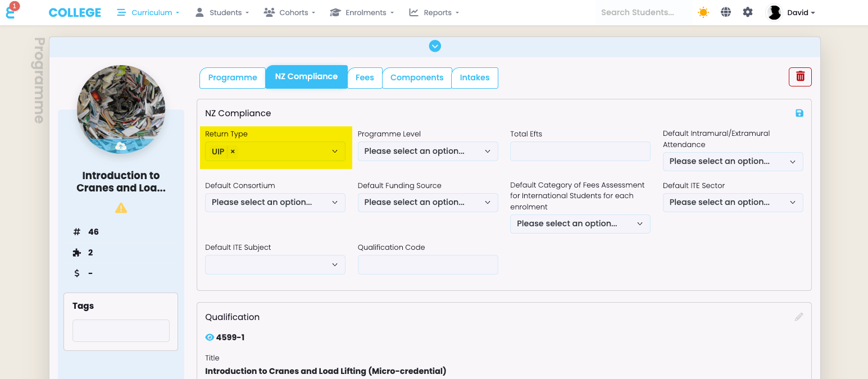Toggle light mode with the sun icon

click(x=703, y=12)
